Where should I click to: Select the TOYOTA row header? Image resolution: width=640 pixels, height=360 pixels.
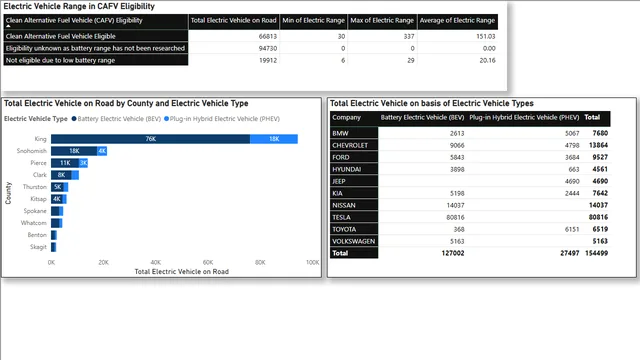354,229
